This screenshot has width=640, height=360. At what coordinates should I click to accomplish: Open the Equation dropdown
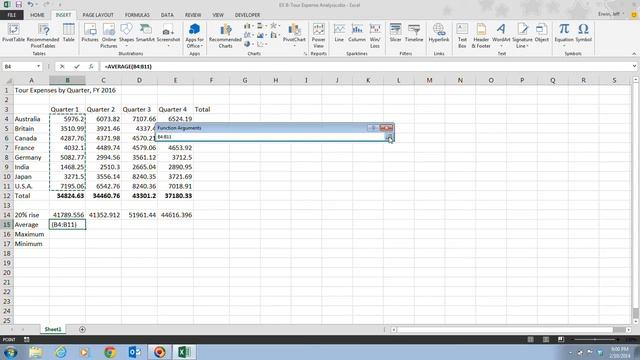pos(564,35)
